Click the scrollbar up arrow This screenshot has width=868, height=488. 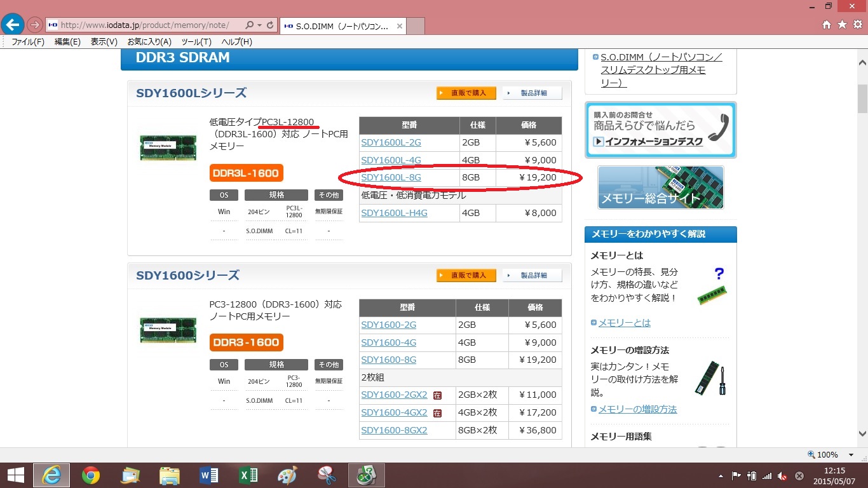(x=862, y=64)
